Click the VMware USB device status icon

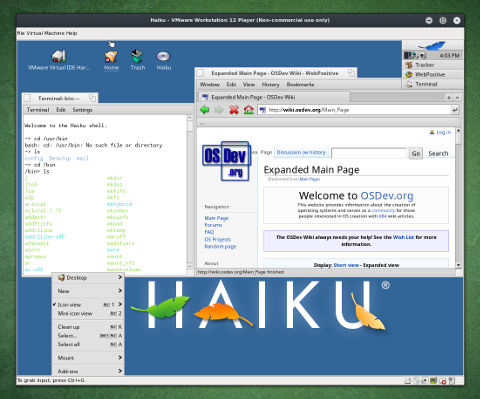point(452,381)
